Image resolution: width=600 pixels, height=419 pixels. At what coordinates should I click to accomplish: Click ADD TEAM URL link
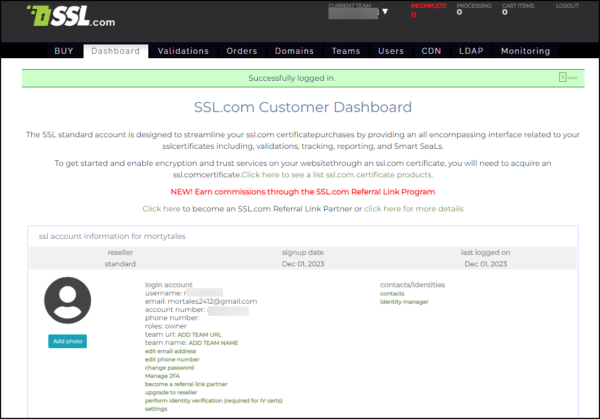click(199, 334)
